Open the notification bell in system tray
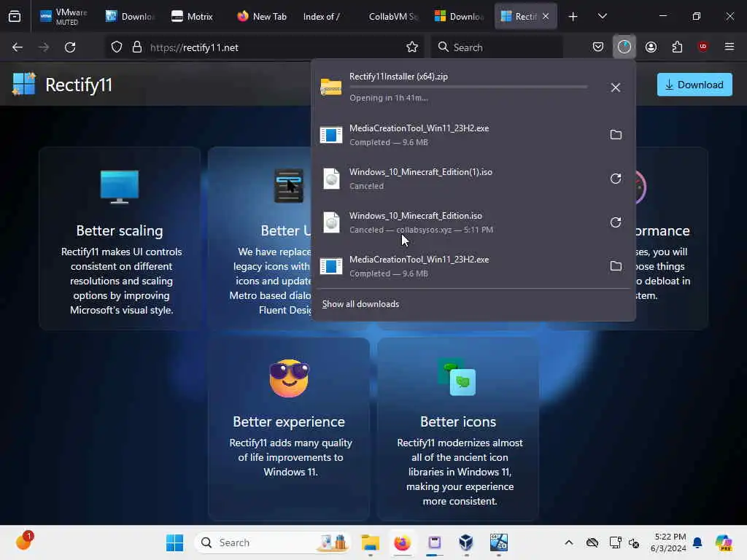Viewport: 747px width, 560px height. pos(697,542)
